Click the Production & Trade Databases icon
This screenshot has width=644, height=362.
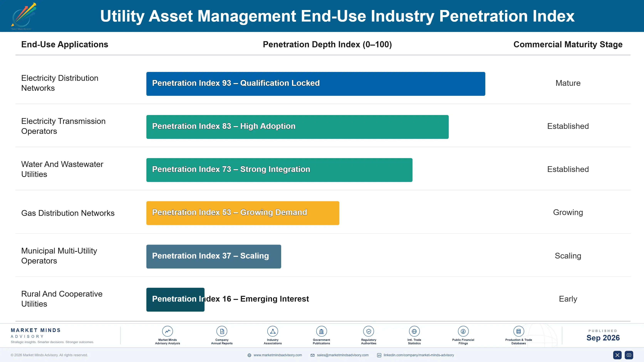click(x=518, y=331)
